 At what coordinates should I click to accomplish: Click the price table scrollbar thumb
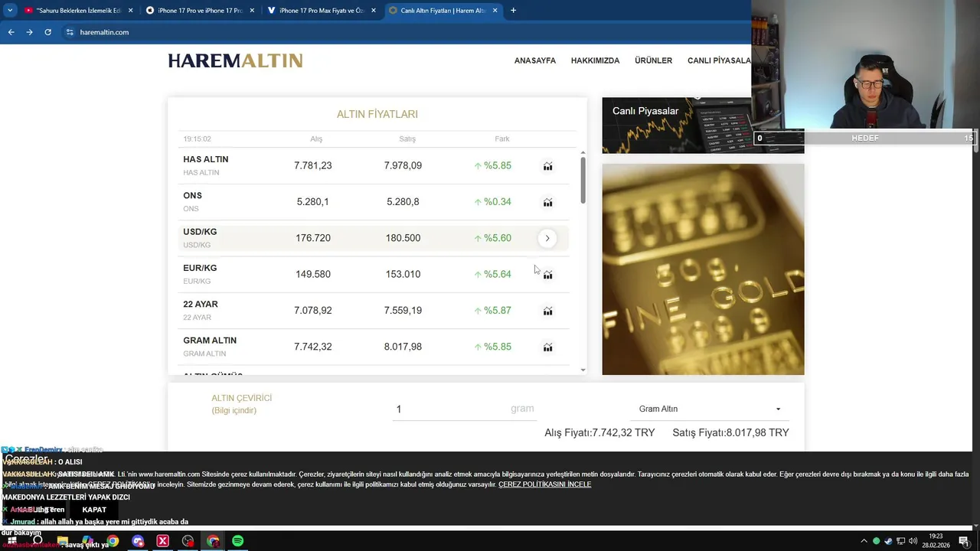pyautogui.click(x=583, y=180)
